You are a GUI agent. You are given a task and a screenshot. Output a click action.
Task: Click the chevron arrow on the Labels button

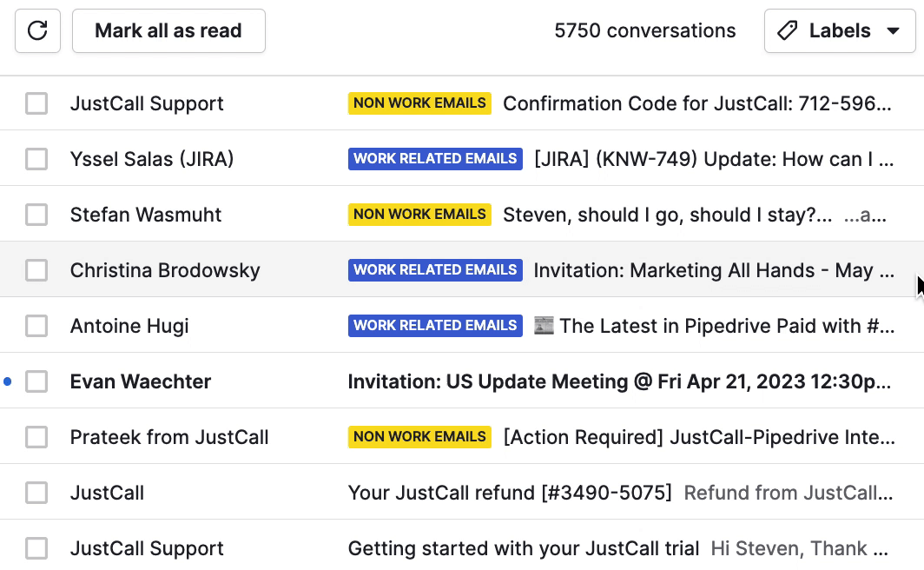[x=894, y=30]
